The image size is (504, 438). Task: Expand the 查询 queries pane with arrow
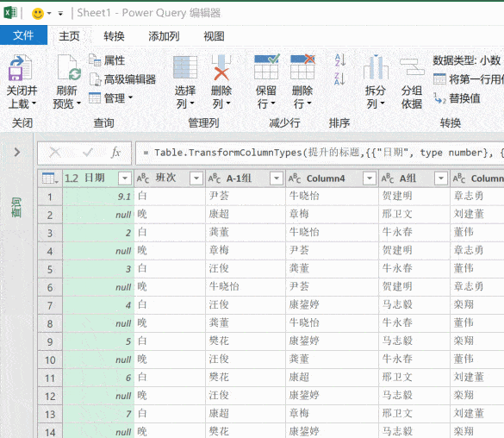[x=17, y=152]
